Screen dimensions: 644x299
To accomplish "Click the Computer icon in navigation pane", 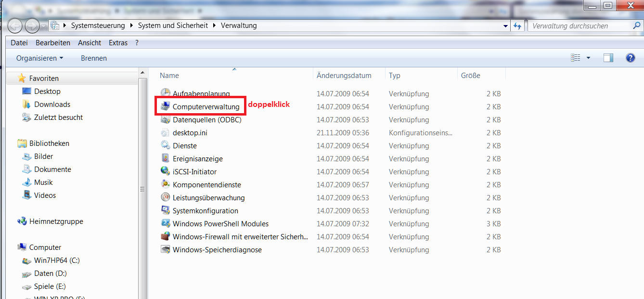I will [x=22, y=247].
